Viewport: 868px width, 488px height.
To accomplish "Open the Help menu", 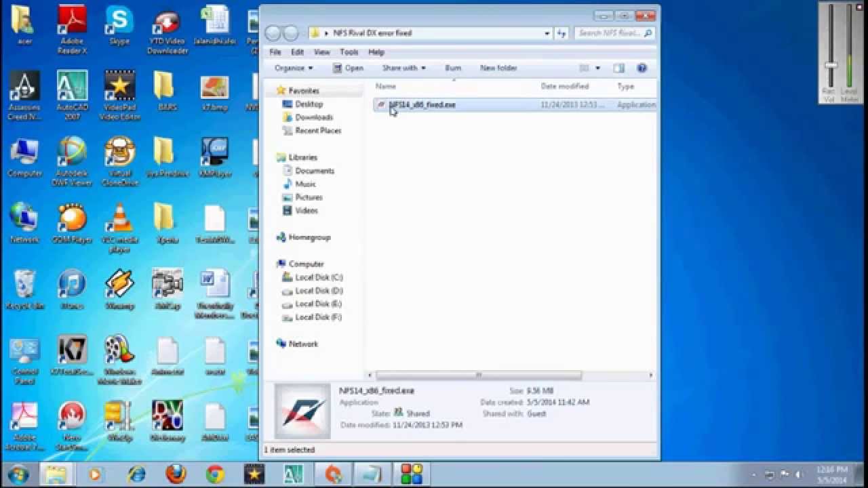I will click(x=376, y=52).
